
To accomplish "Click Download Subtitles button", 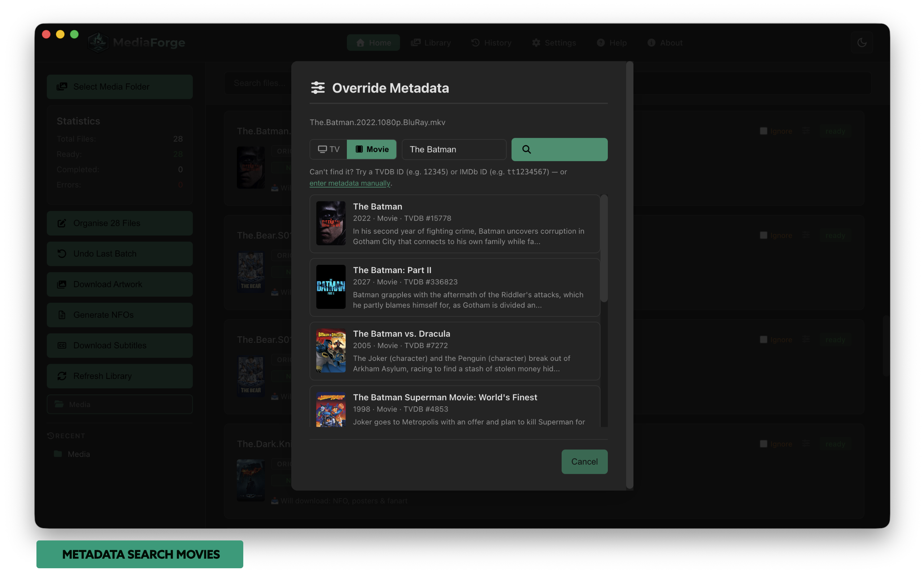I will tap(119, 346).
